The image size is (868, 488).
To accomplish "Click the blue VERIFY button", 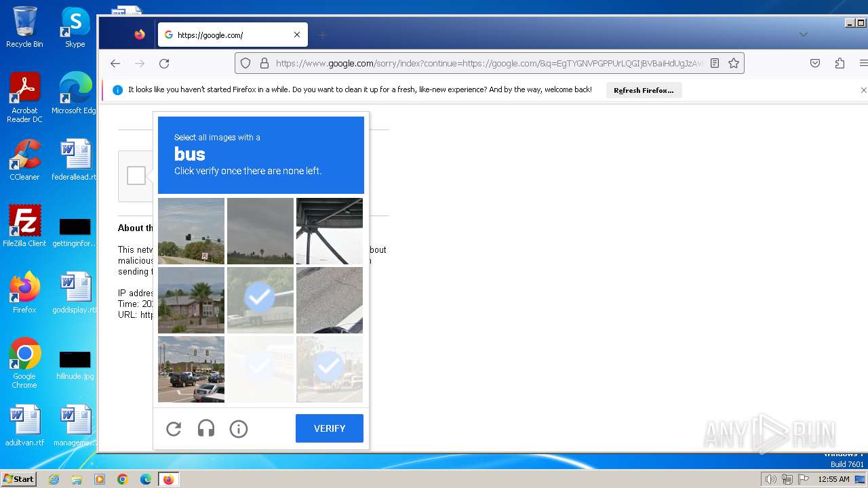I will [x=330, y=428].
